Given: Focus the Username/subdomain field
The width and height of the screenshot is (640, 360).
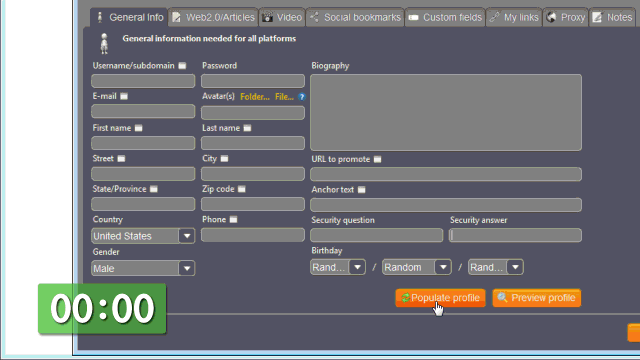Looking at the screenshot, I should [x=143, y=81].
